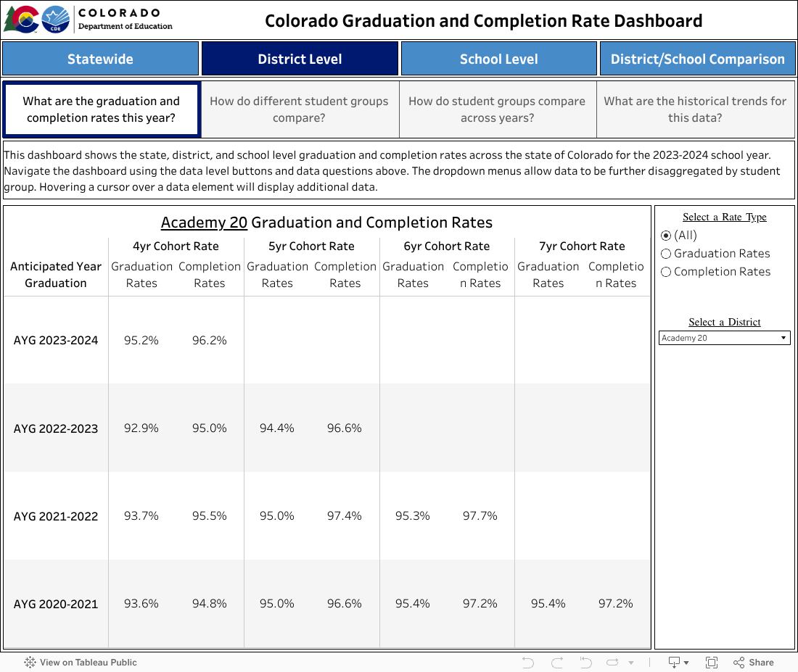
Task: Select the (All) rate type radio
Action: pos(666,236)
